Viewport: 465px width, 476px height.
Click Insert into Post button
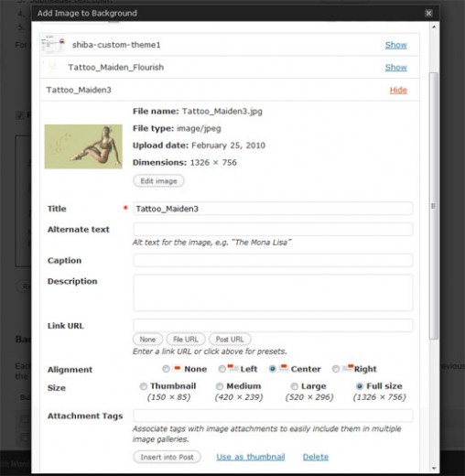(x=167, y=457)
